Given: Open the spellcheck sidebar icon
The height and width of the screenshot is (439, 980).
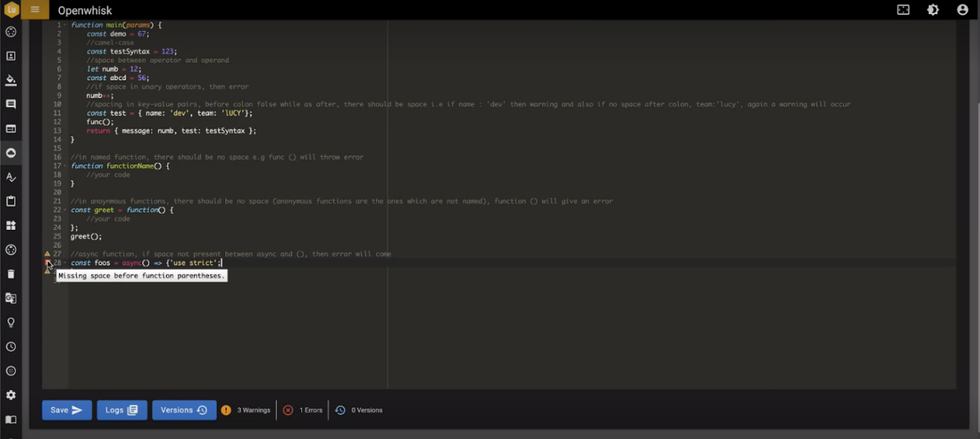Looking at the screenshot, I should (x=10, y=177).
